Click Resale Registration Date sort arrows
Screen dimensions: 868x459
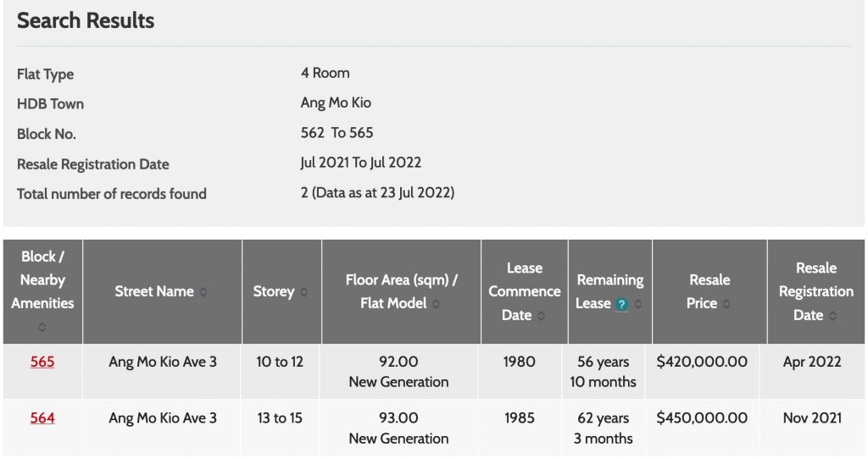[833, 316]
